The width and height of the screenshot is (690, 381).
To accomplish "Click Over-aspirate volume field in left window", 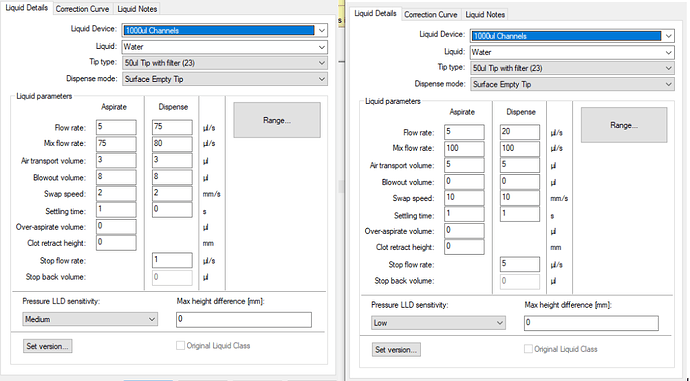I will (116, 227).
